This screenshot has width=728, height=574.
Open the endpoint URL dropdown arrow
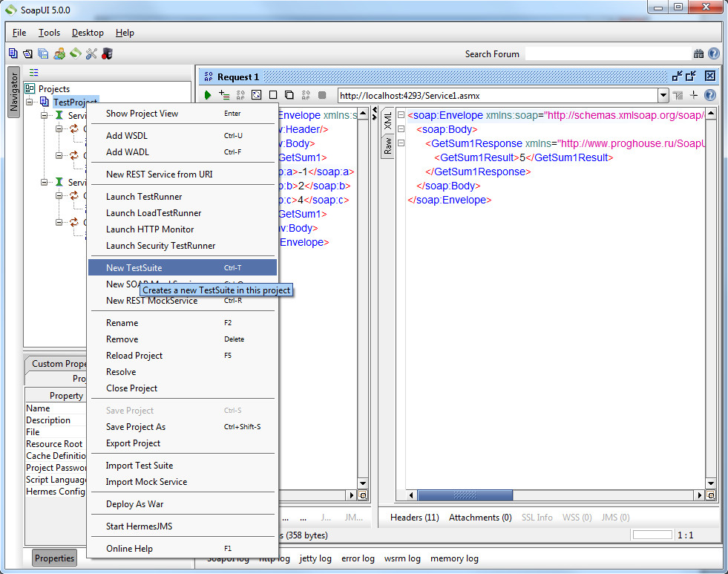point(663,95)
